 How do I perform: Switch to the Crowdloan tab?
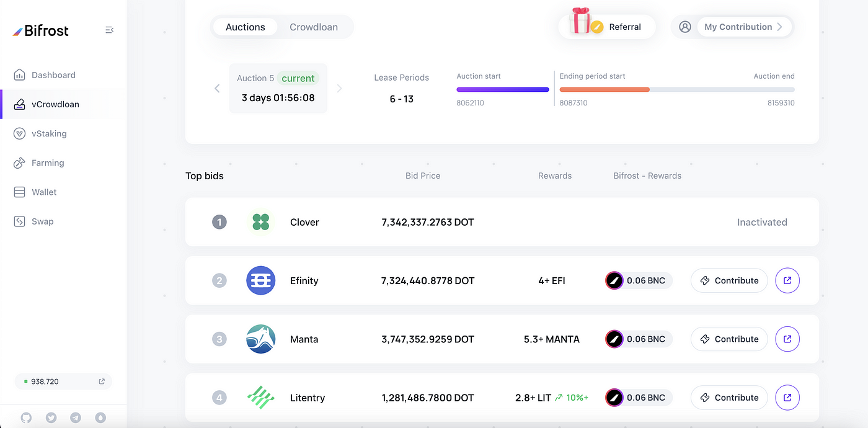(x=314, y=27)
